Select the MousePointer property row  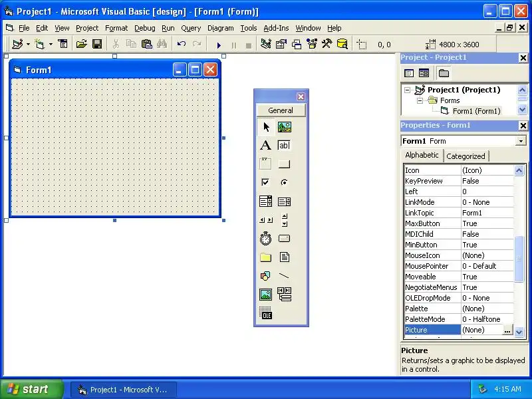tap(459, 266)
